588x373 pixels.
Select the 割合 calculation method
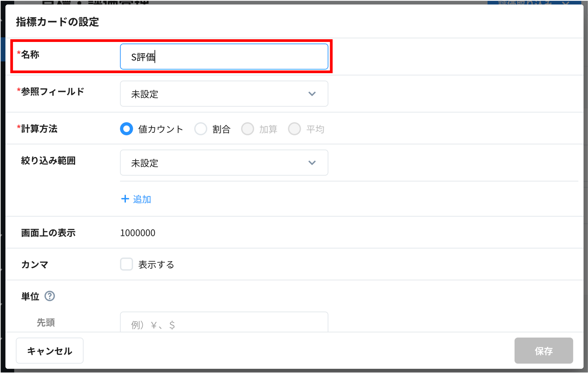[201, 129]
